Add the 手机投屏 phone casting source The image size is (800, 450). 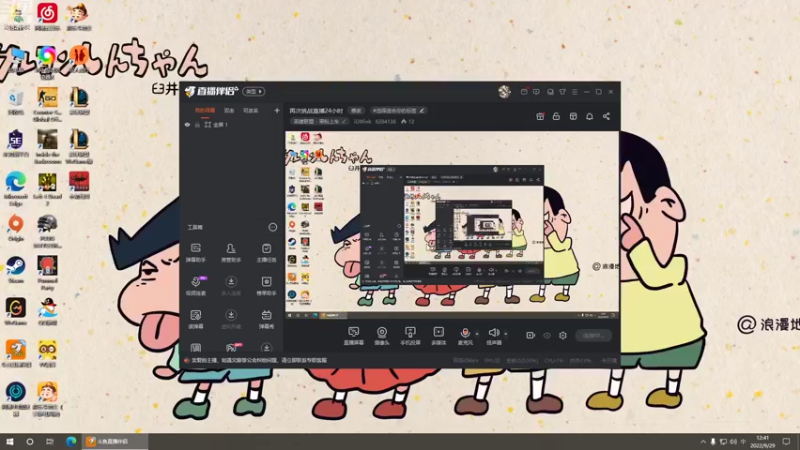click(x=410, y=336)
